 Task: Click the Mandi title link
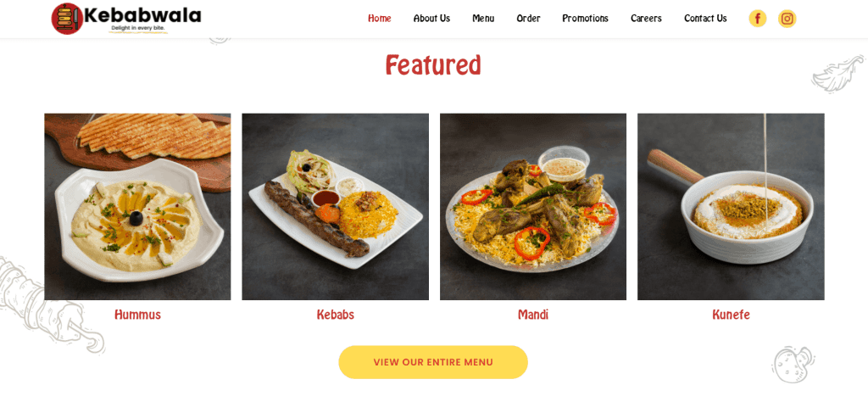pyautogui.click(x=533, y=315)
